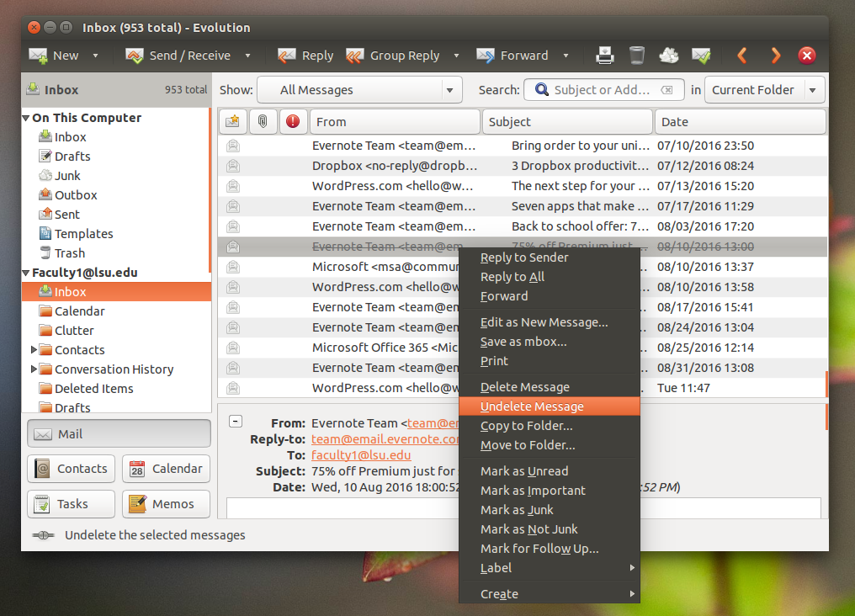Viewport: 855px width, 616px height.
Task: Open the Current Folder search scope dropdown
Action: coord(764,90)
